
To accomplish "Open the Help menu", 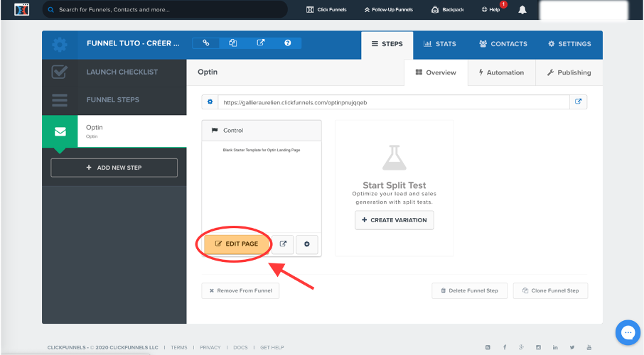I will pyautogui.click(x=490, y=9).
